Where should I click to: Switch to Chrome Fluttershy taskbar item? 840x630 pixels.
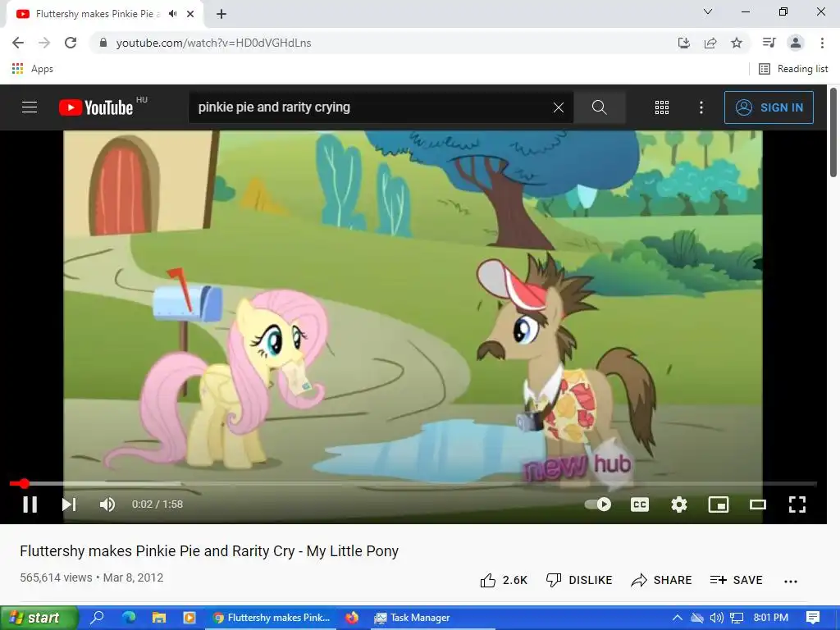pos(271,618)
